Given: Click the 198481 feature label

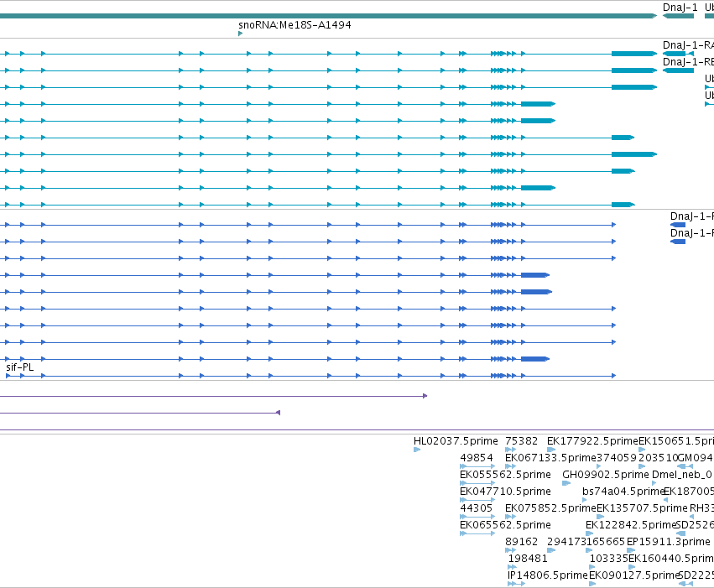Looking at the screenshot, I should [x=528, y=559].
